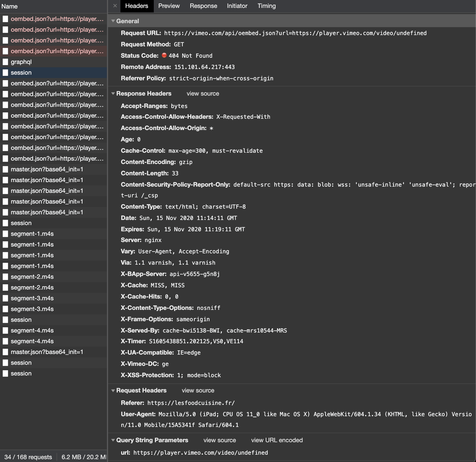Switch to the Preview tab

[x=169, y=6]
